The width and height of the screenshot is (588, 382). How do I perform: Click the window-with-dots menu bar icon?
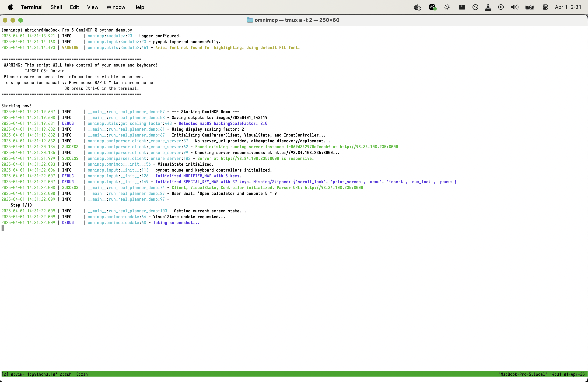[x=462, y=7]
